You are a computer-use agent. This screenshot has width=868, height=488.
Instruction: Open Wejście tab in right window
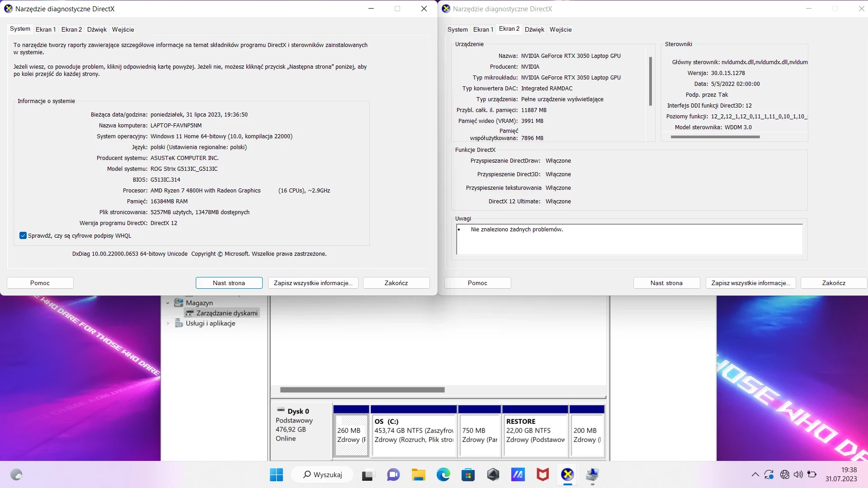coord(561,29)
